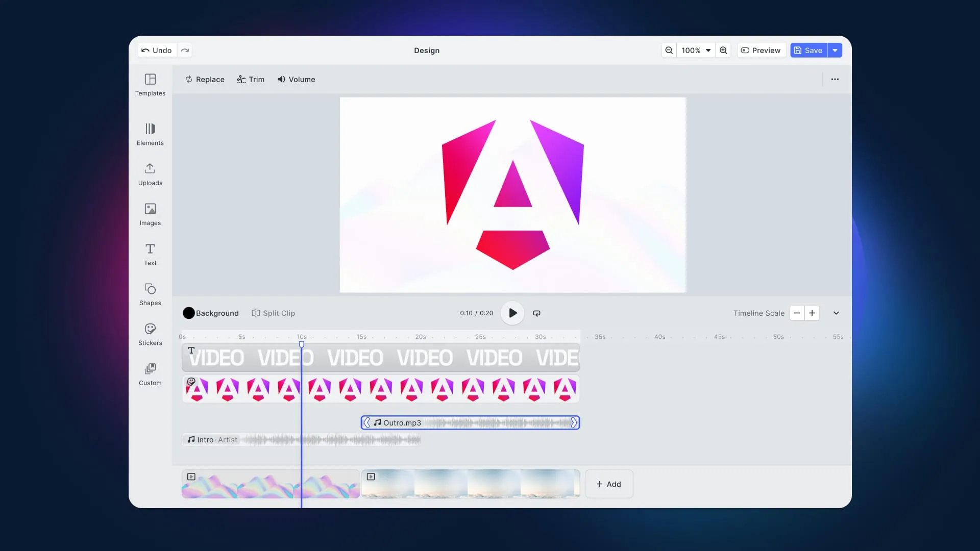The width and height of the screenshot is (980, 551).
Task: Open the Uploads panel
Action: (x=150, y=174)
